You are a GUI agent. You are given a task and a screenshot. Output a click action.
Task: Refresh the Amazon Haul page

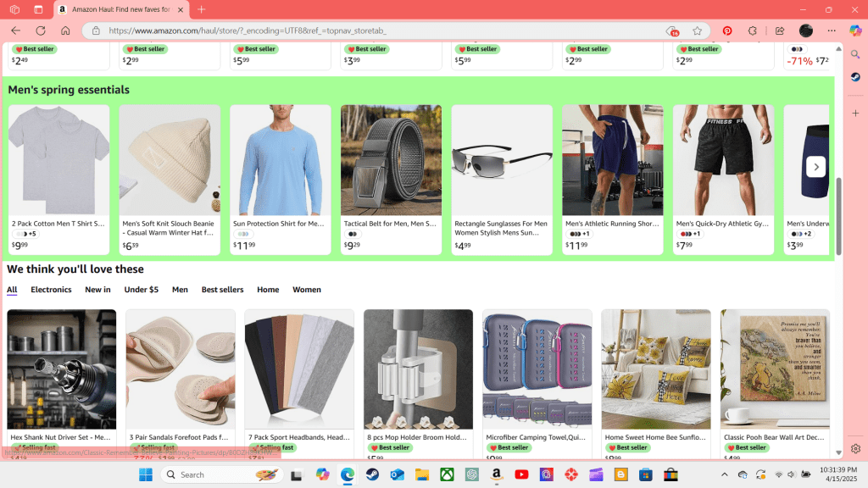tap(40, 30)
